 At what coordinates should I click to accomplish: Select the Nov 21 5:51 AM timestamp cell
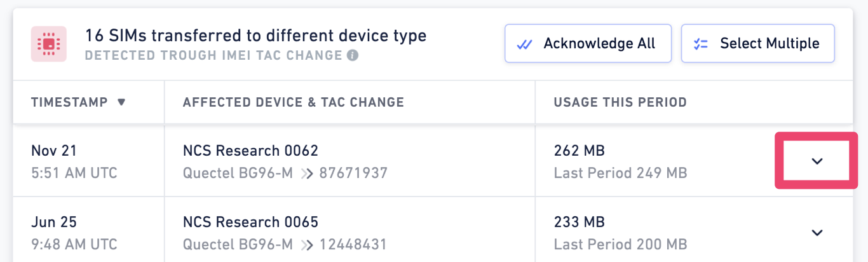coord(88,161)
